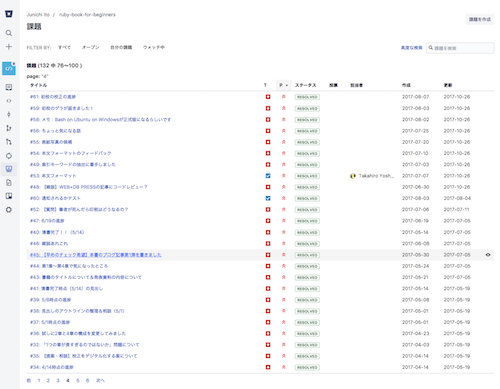The image size is (500, 389).
Task: Click the blue task type icon for issue #60
Action: coord(268,198)
